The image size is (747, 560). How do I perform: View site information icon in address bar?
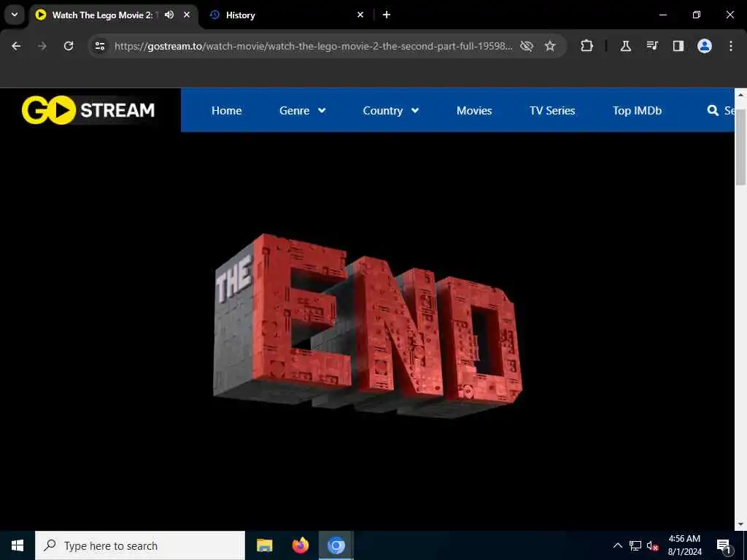coord(99,46)
